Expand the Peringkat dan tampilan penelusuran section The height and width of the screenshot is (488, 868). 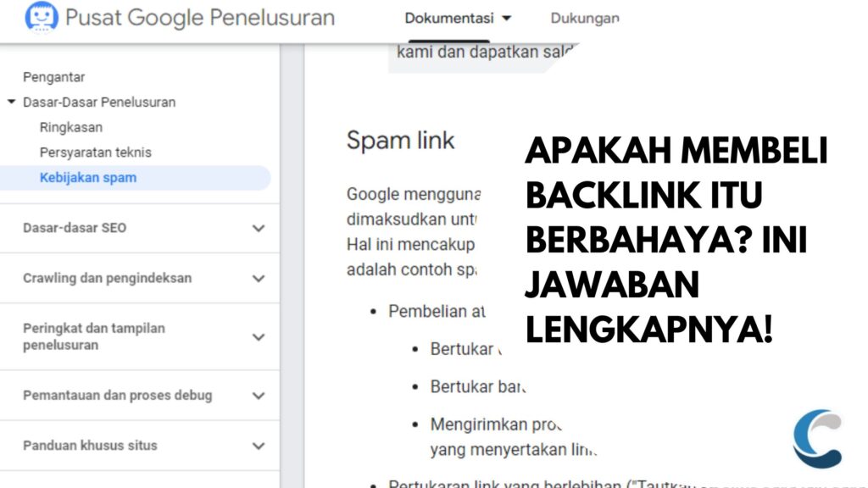pos(259,335)
